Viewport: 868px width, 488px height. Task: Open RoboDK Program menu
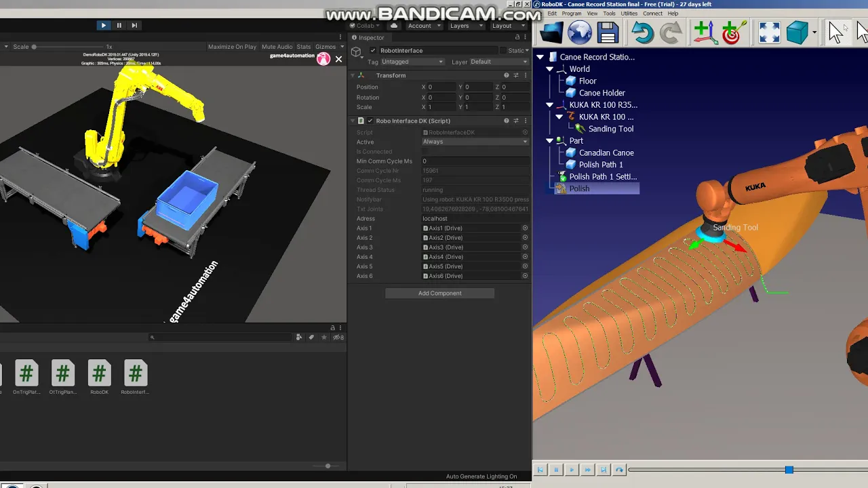coord(571,14)
